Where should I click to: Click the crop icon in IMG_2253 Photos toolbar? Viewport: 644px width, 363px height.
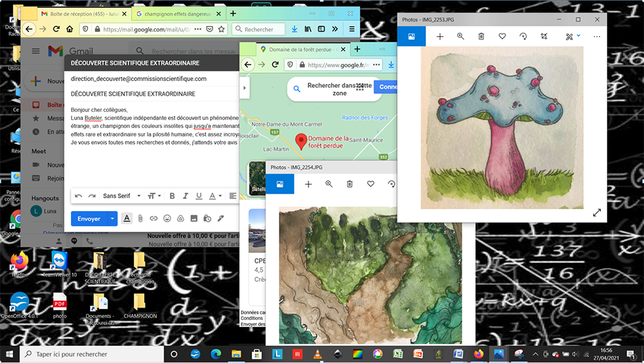544,37
